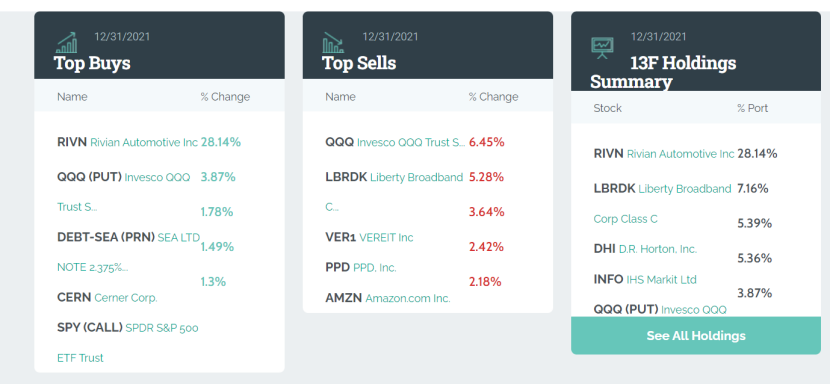Open DHI D.R. Horton, Inc. holding
Image resolution: width=831 pixels, height=385 pixels.
pos(645,249)
